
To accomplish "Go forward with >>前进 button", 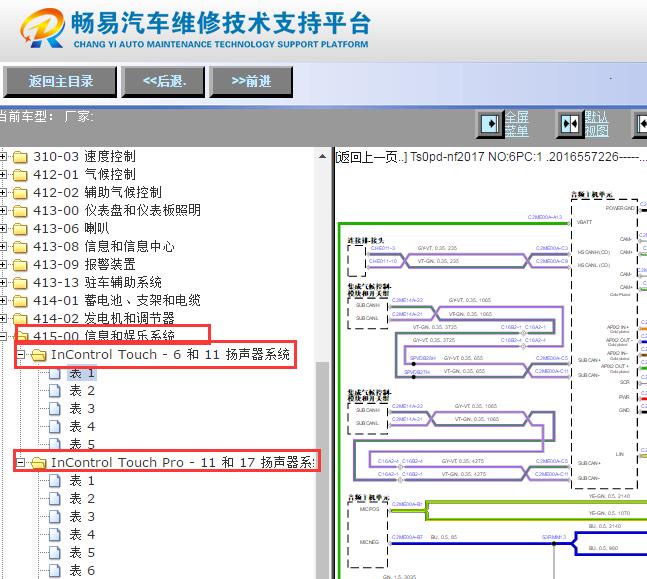I will click(251, 81).
